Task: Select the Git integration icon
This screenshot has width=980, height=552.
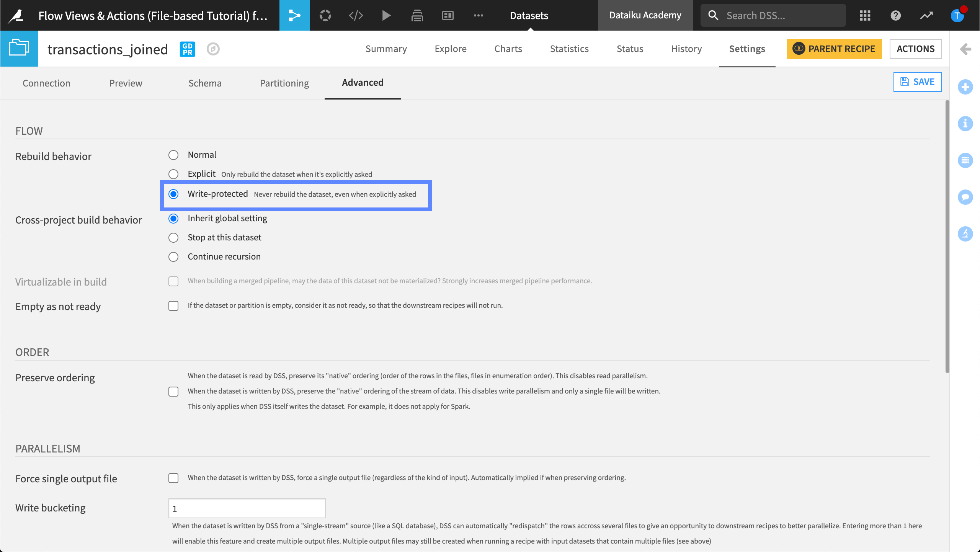Action: tap(294, 15)
